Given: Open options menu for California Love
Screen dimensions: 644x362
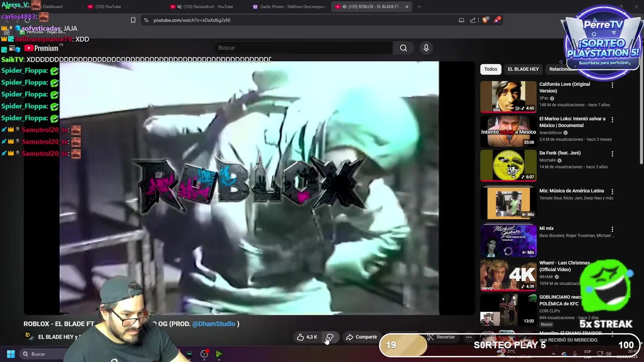Looking at the screenshot, I should [612, 85].
